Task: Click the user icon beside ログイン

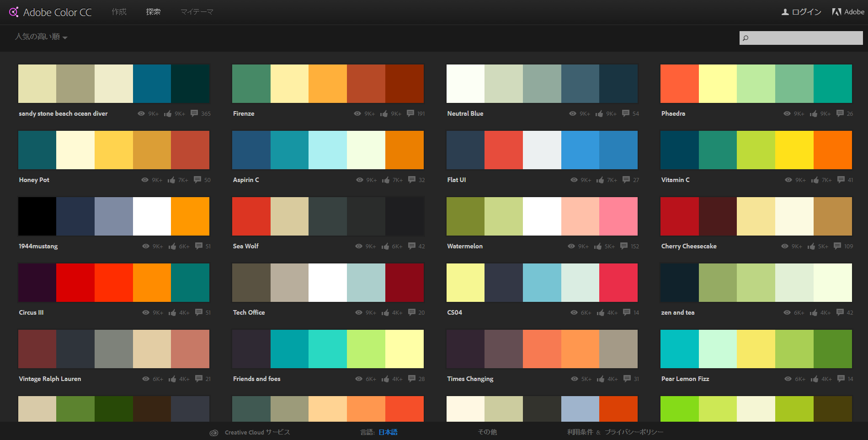Action: 785,12
